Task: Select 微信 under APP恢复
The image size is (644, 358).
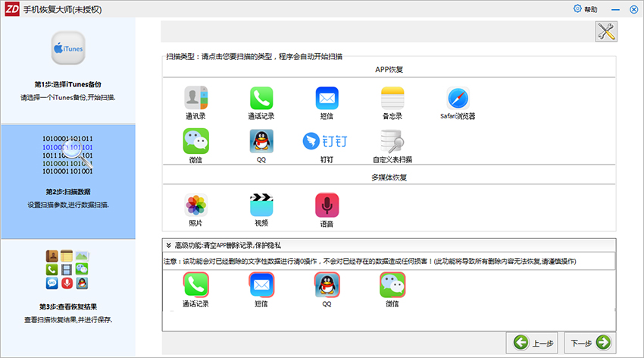Action: tap(196, 141)
